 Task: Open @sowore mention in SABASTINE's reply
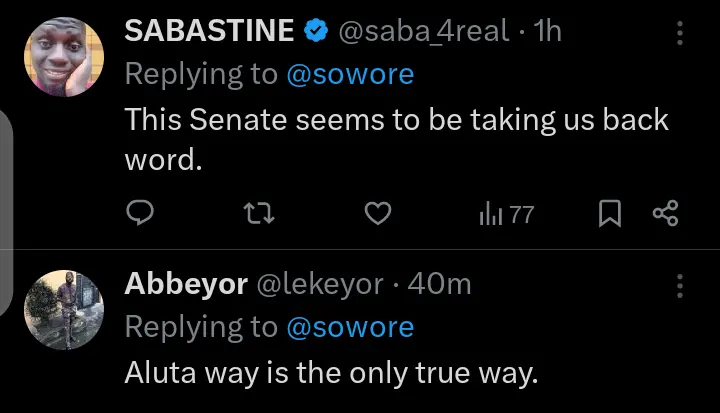point(350,75)
